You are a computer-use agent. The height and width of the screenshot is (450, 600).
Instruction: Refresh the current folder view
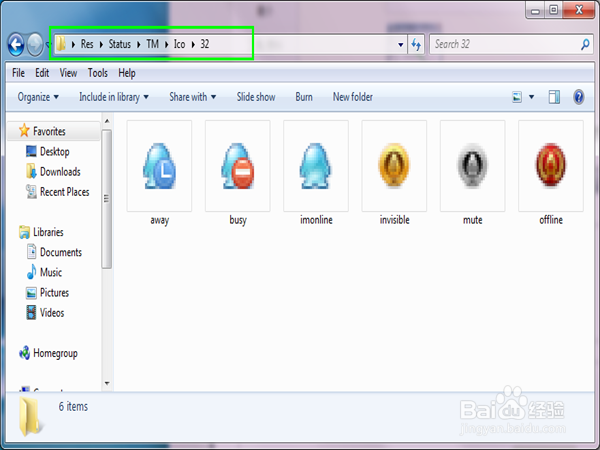coord(416,45)
